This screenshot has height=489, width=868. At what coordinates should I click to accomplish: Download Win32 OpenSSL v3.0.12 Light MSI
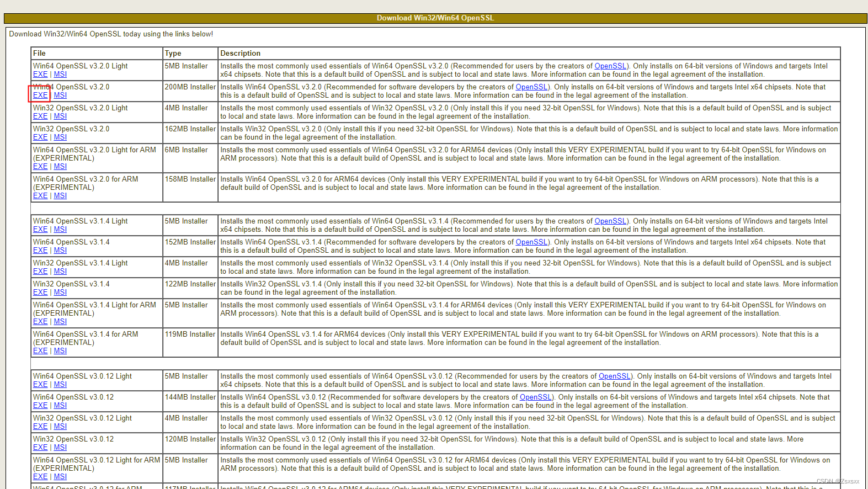tap(60, 427)
